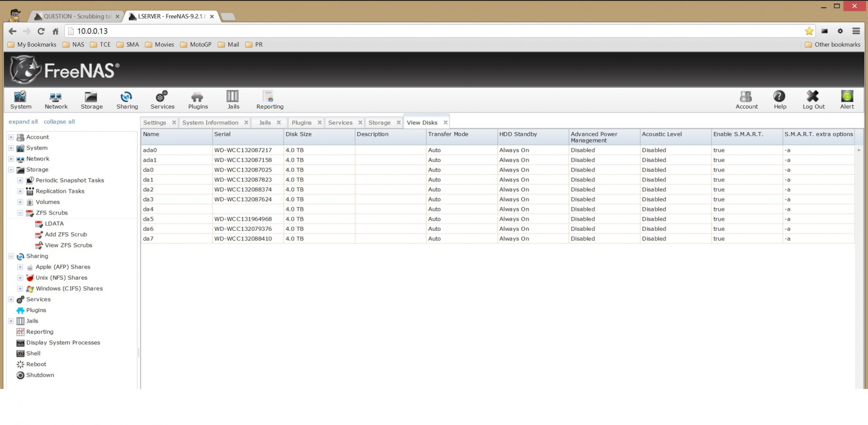Image resolution: width=868 pixels, height=425 pixels.
Task: Switch to the Settings tab
Action: point(155,123)
